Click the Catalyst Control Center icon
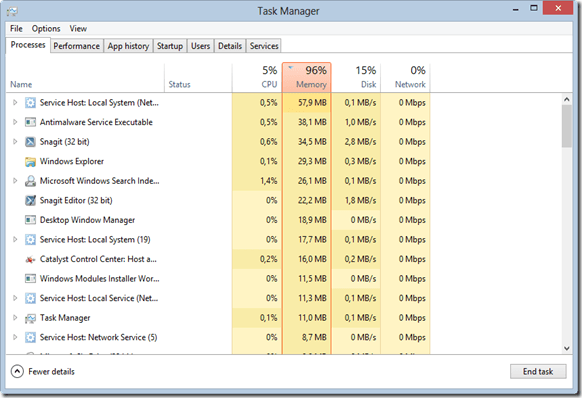 coord(30,260)
